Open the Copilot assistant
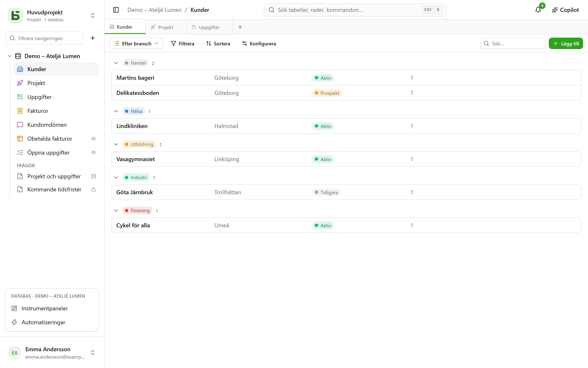Screen dimensions: 588x368 [565, 10]
